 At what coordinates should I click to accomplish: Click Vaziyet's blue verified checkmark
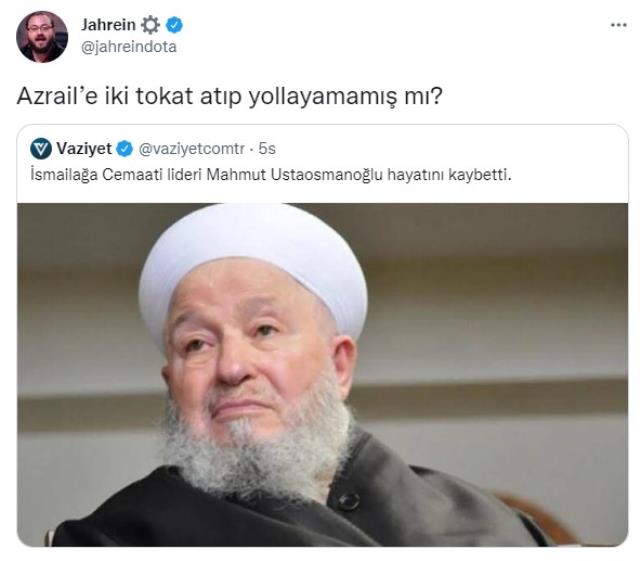125,149
